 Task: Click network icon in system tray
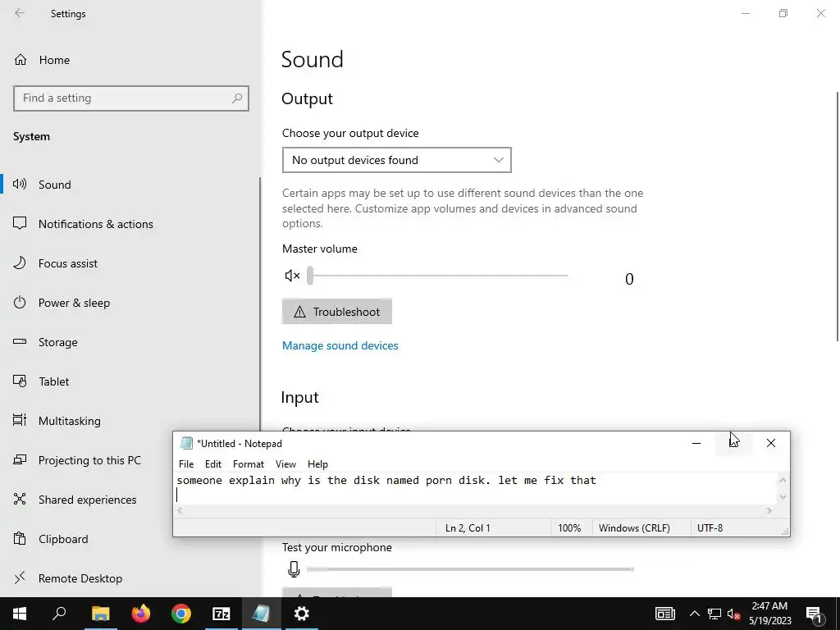click(714, 614)
